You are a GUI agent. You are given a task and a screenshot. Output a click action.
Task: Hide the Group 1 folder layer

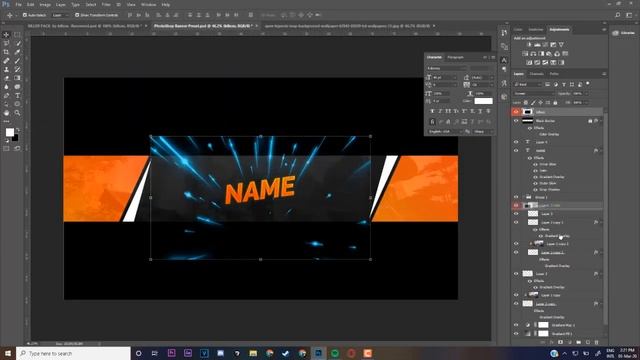[516, 197]
